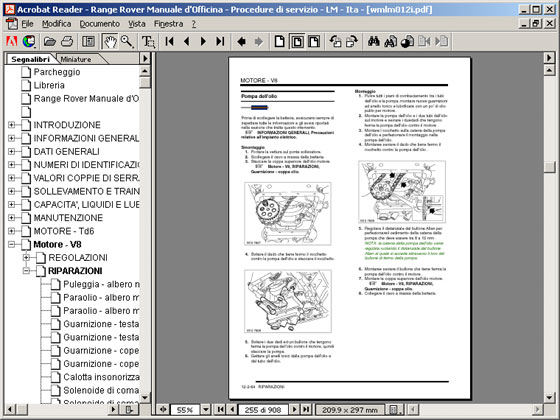Rotate view with rotate clockwise icon
This screenshot has height=420, width=560.
[x=352, y=41]
